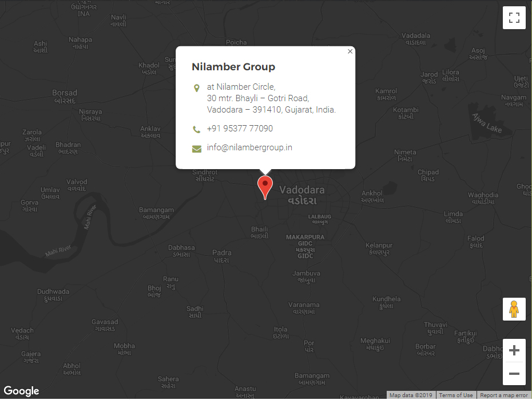Screen dimensions: 532x400
Task: Click the Sindhrot place label
Action: pyautogui.click(x=205, y=175)
